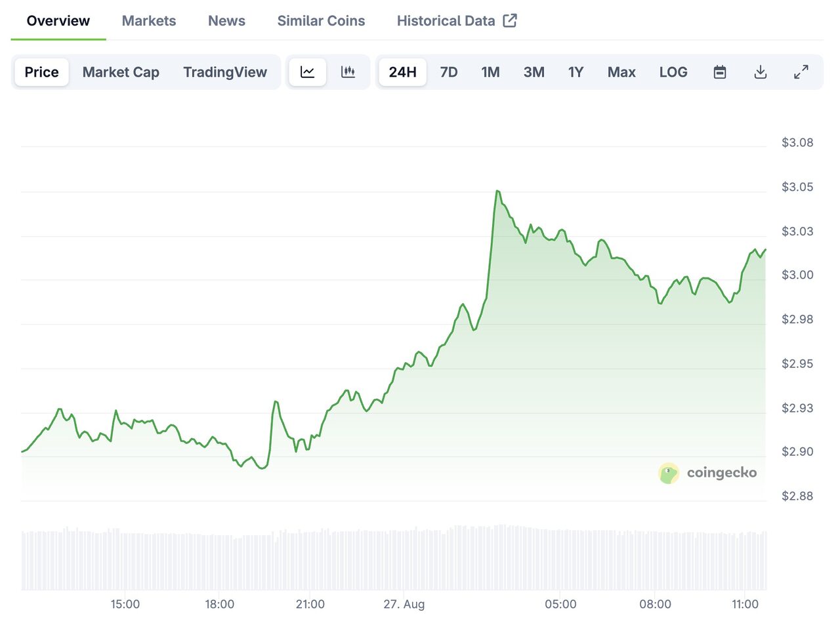Image resolution: width=840 pixels, height=629 pixels.
Task: Select the Price chart mode
Action: 41,72
